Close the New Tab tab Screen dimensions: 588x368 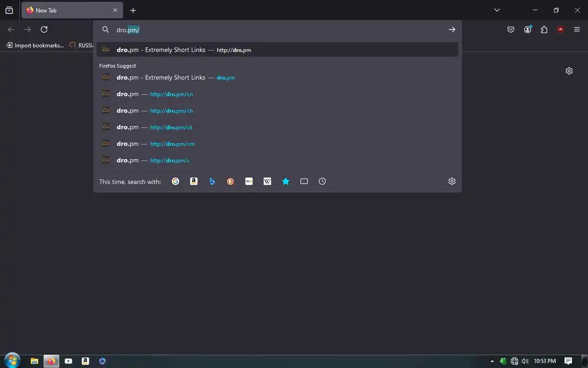[x=115, y=10]
